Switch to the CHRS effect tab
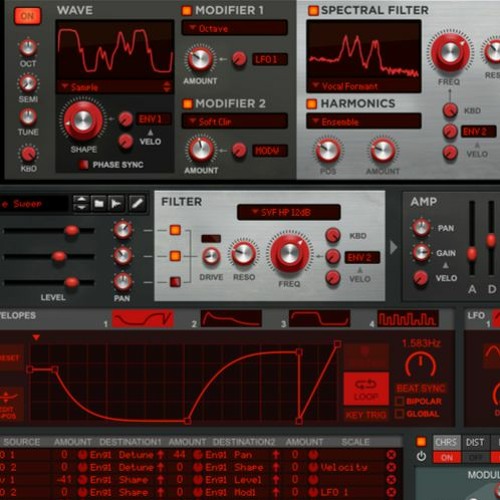This screenshot has height=500, width=500. [x=447, y=442]
